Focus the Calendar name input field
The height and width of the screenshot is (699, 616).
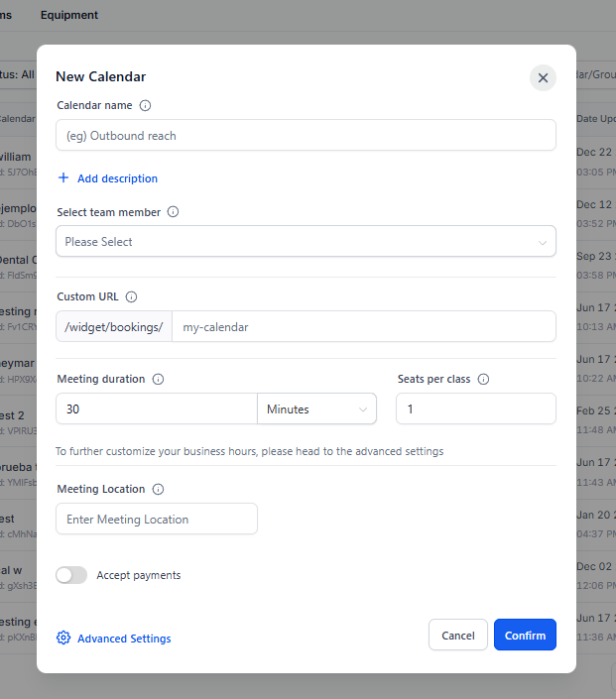(x=306, y=136)
